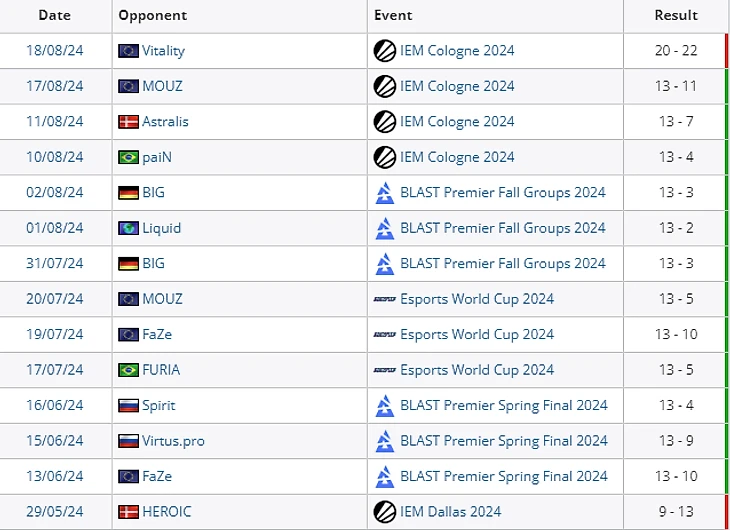Click the ESL icon beside IEM Dallas 2024
730x530 pixels.
[384, 512]
